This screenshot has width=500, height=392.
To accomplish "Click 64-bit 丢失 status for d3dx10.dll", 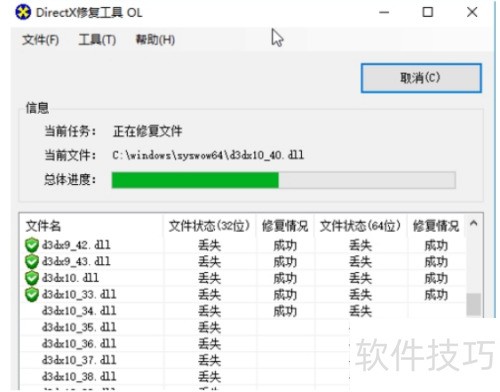I will point(360,278).
